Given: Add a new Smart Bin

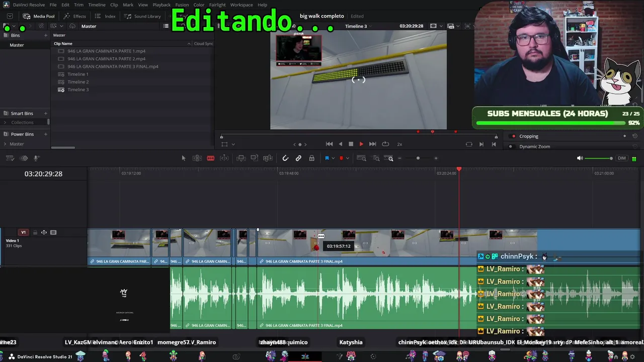Looking at the screenshot, I should tap(45, 114).
